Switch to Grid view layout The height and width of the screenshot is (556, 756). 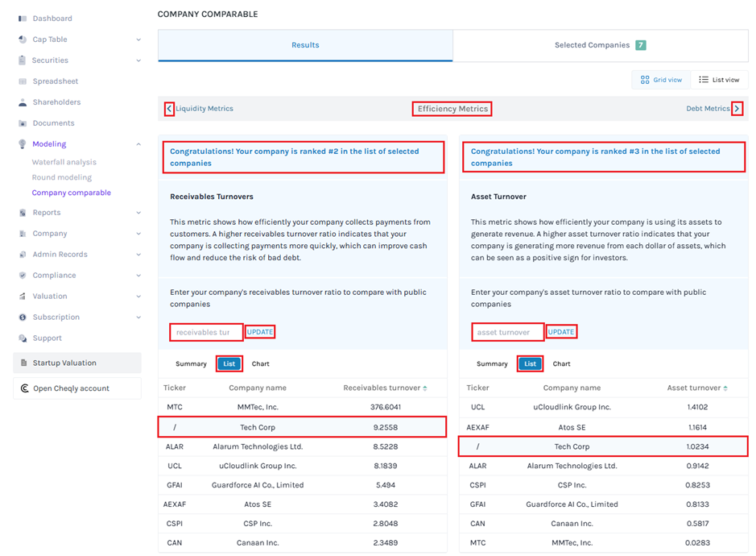point(660,80)
